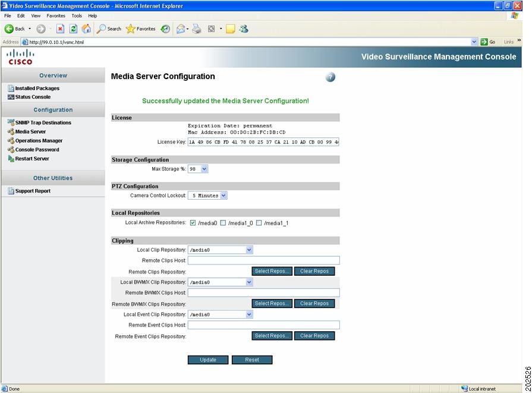Click the Reset button

click(252, 360)
